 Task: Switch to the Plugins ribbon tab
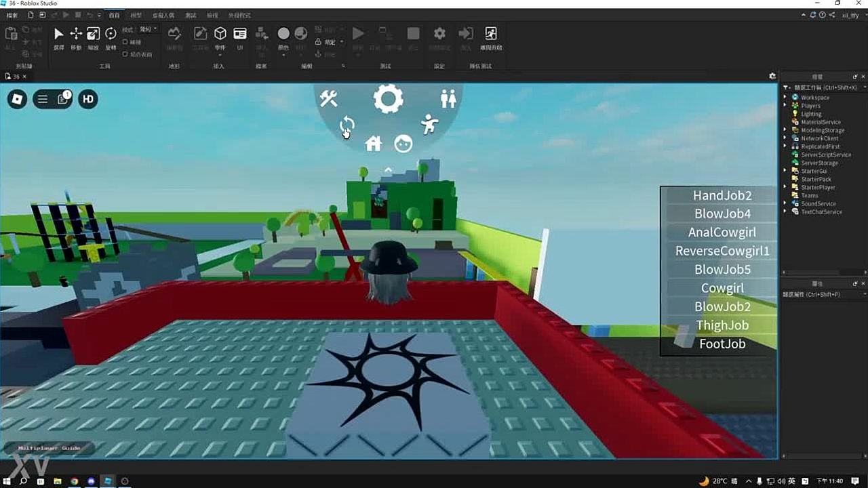pyautogui.click(x=239, y=15)
